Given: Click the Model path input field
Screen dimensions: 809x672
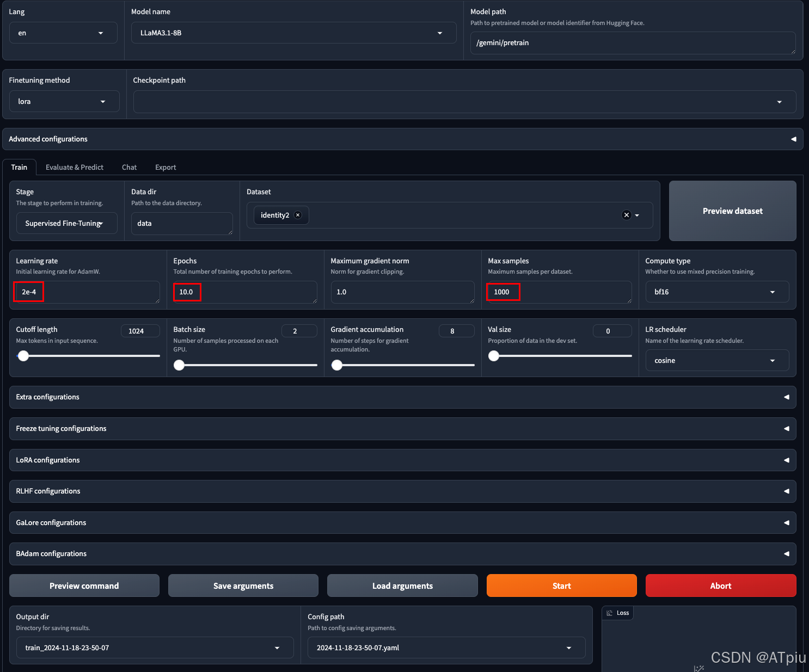Looking at the screenshot, I should (x=633, y=43).
